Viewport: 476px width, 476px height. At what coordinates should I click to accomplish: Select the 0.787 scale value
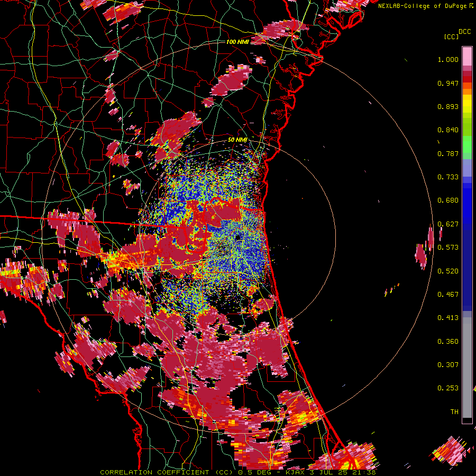coord(448,153)
